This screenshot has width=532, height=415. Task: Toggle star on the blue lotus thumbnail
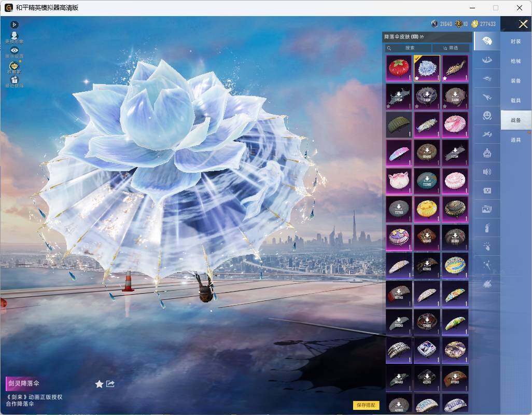[417, 78]
